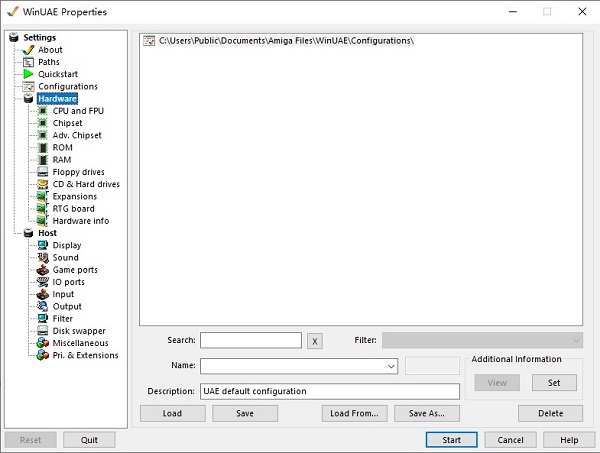
Task: Click the Disk swapper icon
Action: [x=42, y=331]
